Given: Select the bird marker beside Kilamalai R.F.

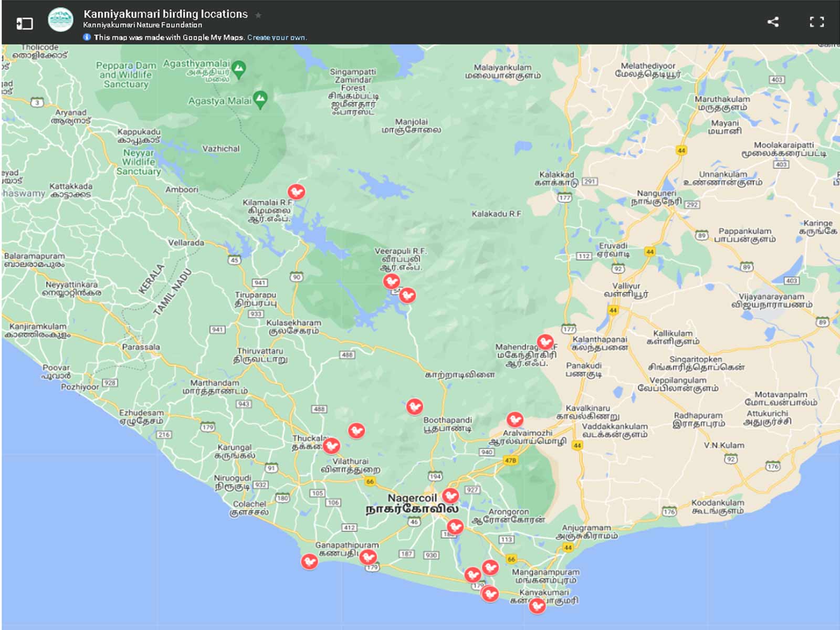Looking at the screenshot, I should click(297, 192).
